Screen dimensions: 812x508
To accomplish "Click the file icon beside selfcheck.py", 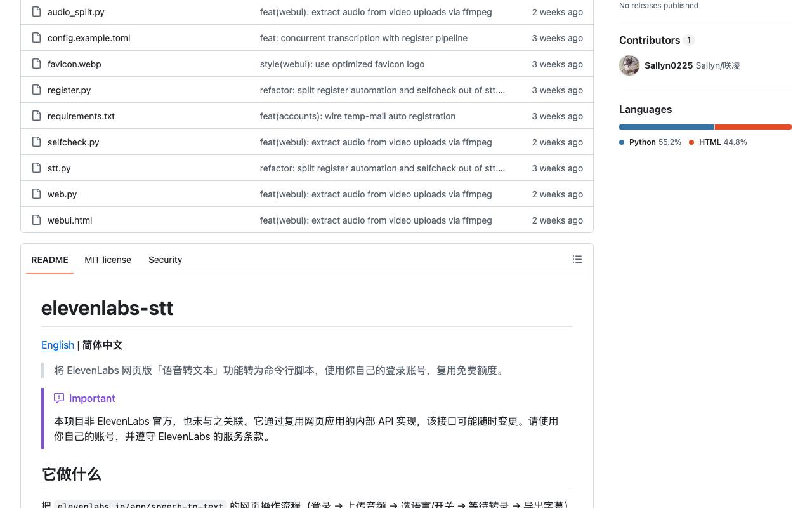I will [36, 142].
